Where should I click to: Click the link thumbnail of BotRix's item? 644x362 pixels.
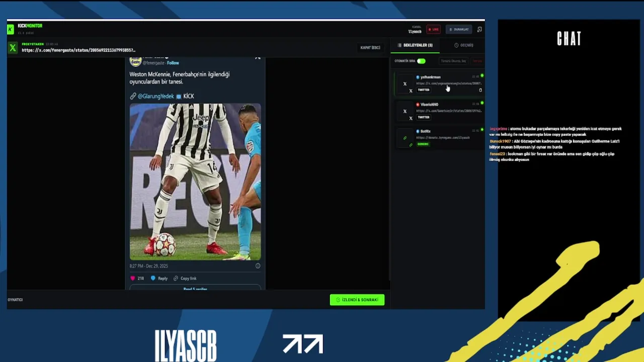click(405, 138)
